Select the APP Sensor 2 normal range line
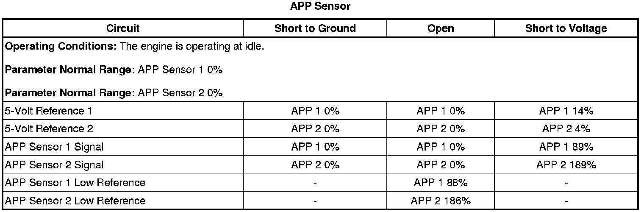The width and height of the screenshot is (644, 212). 114,92
